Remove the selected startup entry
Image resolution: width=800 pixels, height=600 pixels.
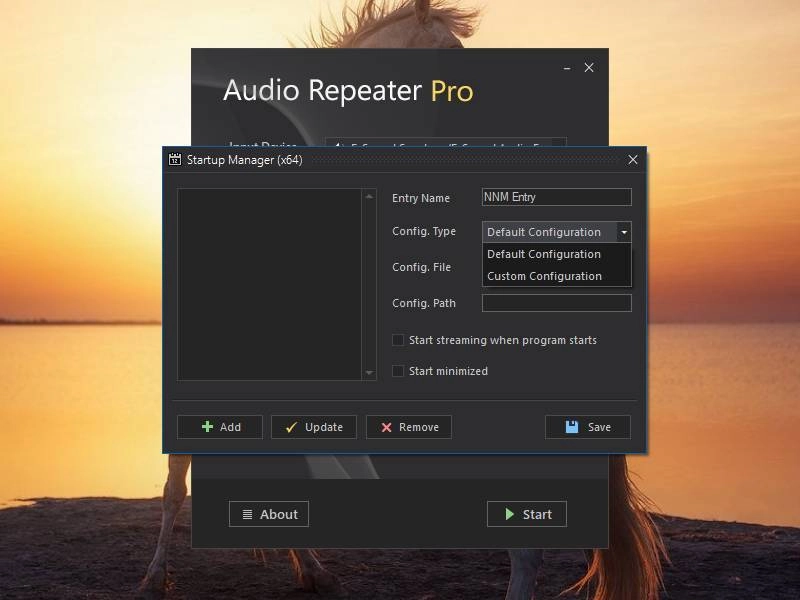[409, 427]
